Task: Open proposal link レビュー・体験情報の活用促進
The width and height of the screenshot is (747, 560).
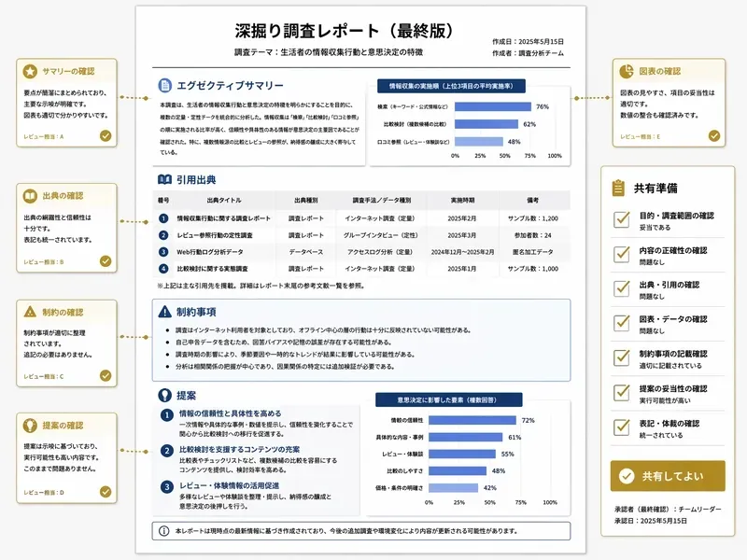Action: pos(229,485)
